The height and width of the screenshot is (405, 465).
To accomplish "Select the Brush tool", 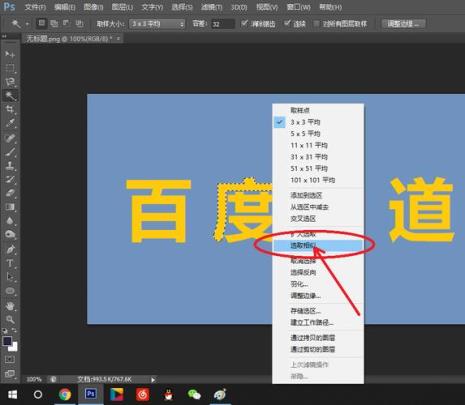I will [x=10, y=152].
